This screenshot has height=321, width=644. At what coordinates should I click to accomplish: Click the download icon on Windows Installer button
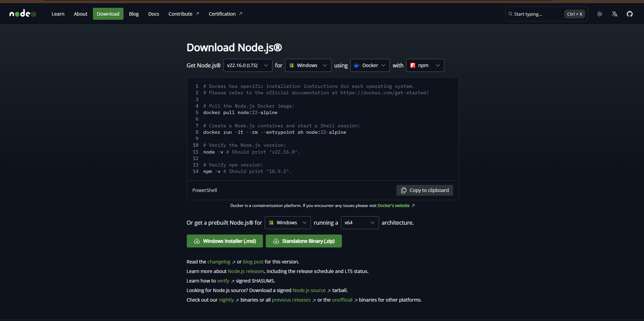[197, 241]
